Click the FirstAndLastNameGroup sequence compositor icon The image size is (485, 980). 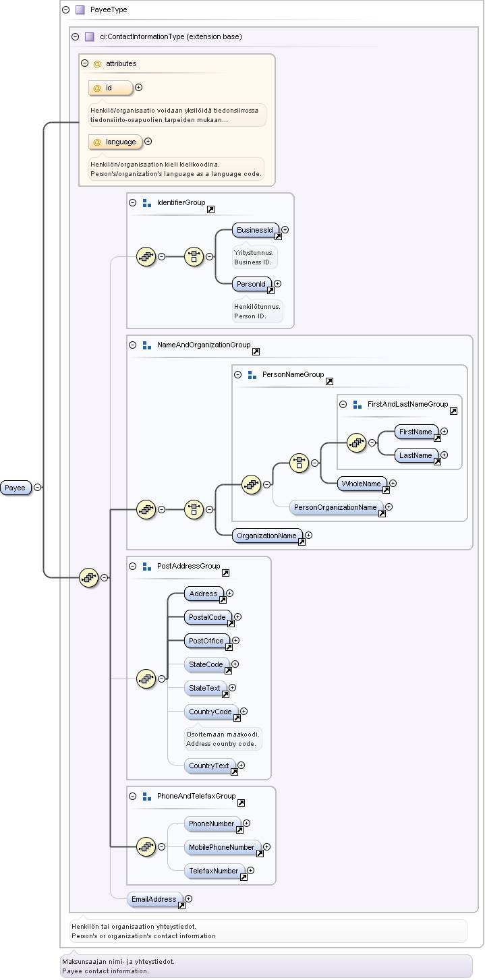pyautogui.click(x=357, y=443)
